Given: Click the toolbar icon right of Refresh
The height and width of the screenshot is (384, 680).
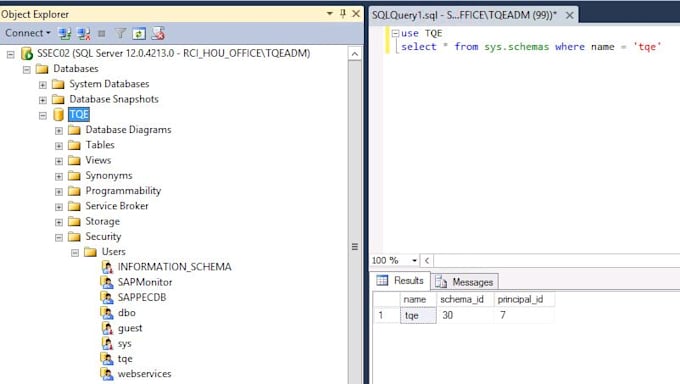Looking at the screenshot, I should 158,33.
